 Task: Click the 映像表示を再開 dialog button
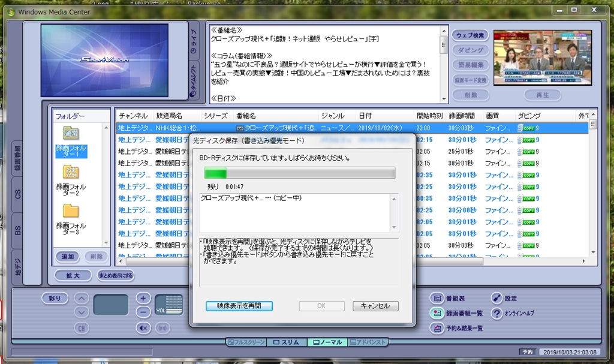click(239, 306)
